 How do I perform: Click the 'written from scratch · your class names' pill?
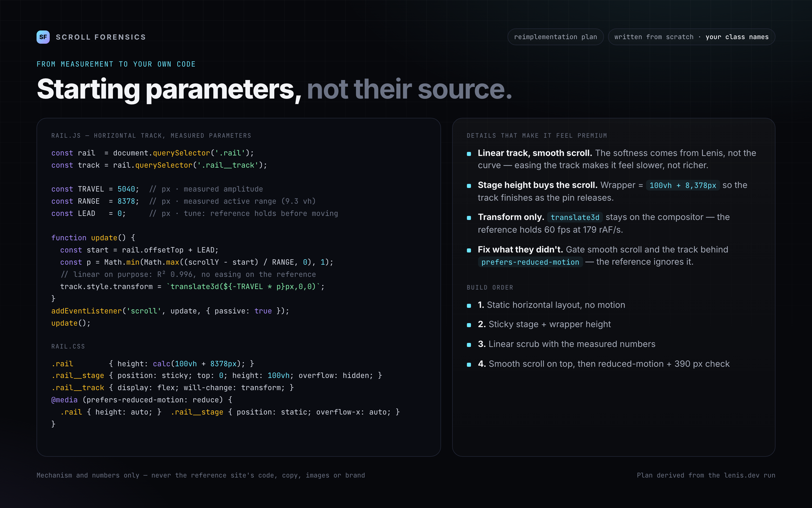(691, 37)
